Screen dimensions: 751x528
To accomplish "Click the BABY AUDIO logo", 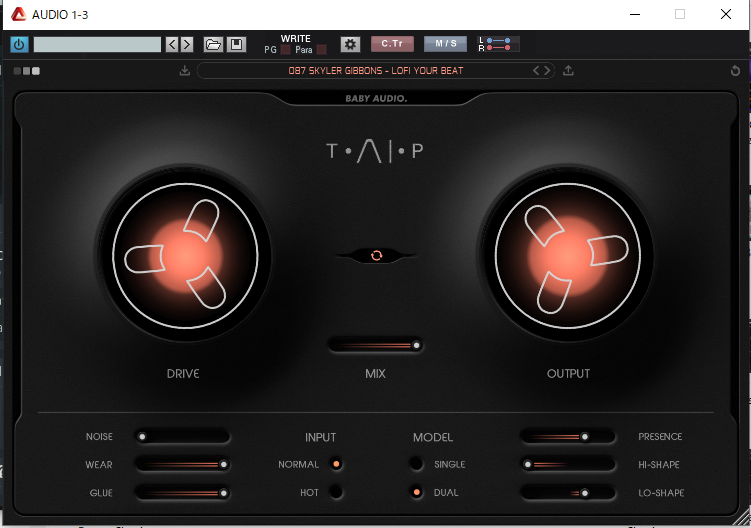I will (x=376, y=99).
